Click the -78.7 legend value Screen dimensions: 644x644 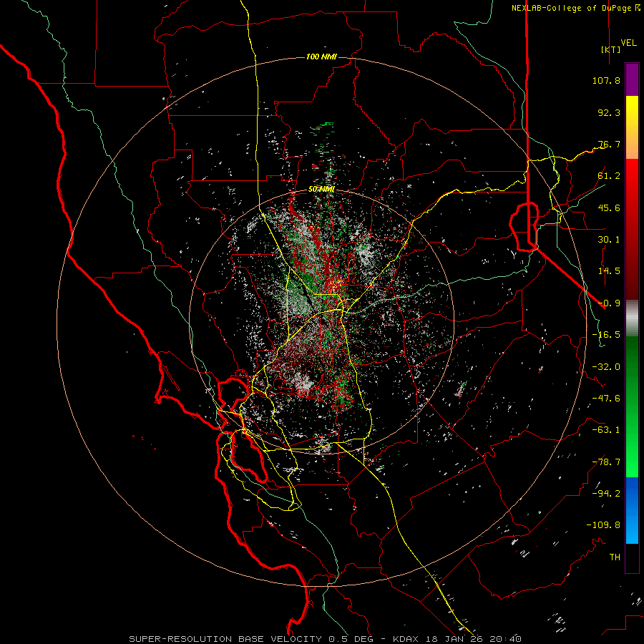[x=606, y=462]
